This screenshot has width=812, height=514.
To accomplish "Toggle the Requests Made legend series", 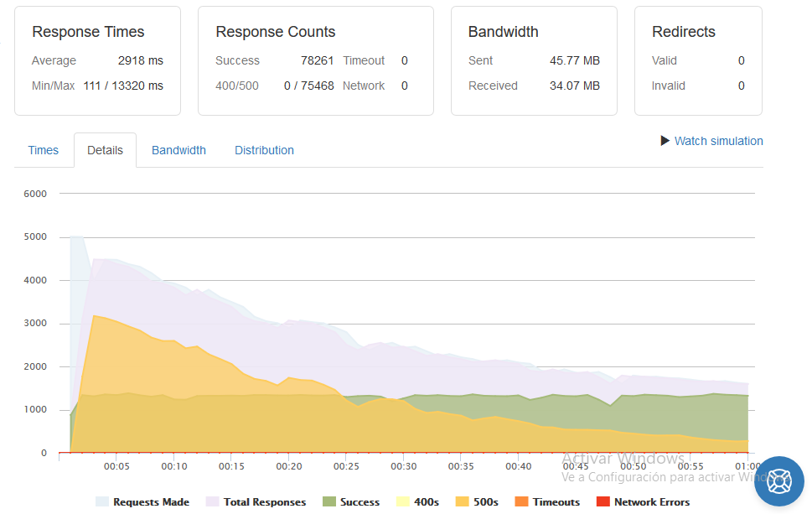I will coord(142,501).
